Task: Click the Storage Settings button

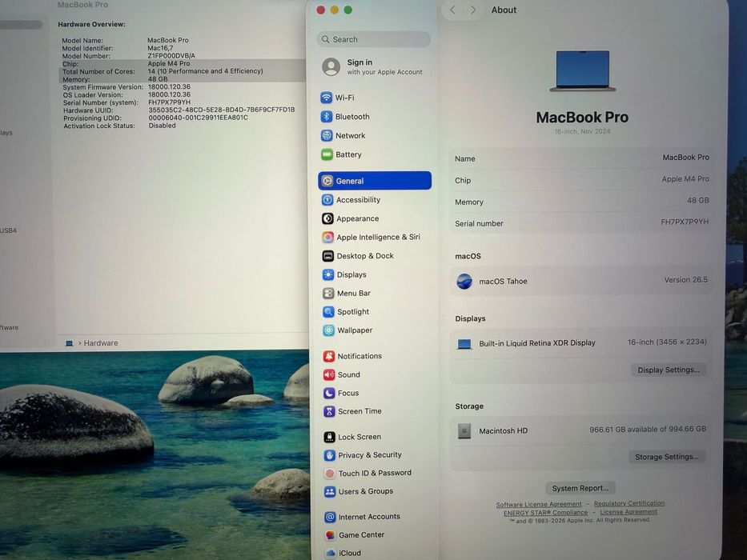Action: click(667, 457)
